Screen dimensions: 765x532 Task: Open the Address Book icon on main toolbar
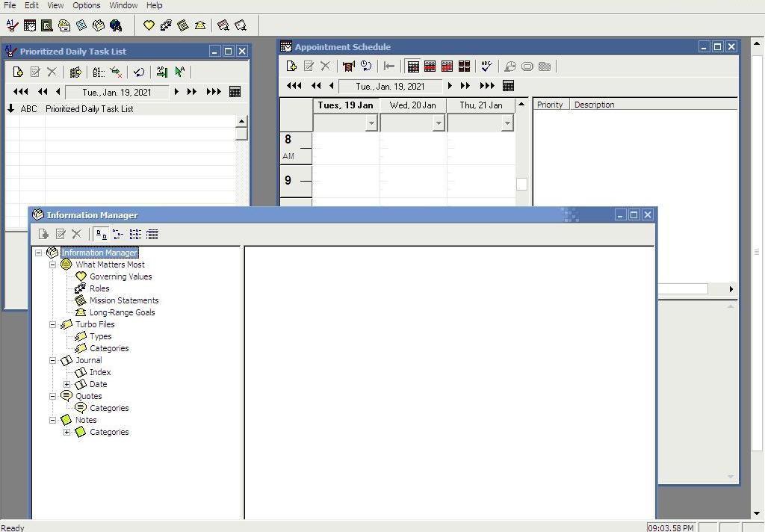tap(64, 25)
